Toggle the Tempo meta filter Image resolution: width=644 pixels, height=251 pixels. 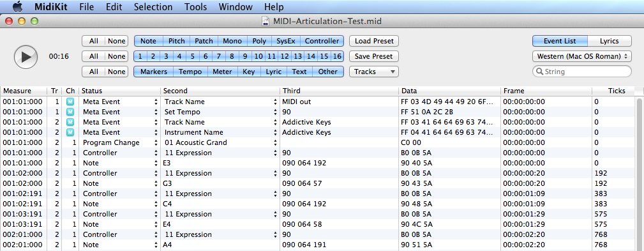point(190,72)
